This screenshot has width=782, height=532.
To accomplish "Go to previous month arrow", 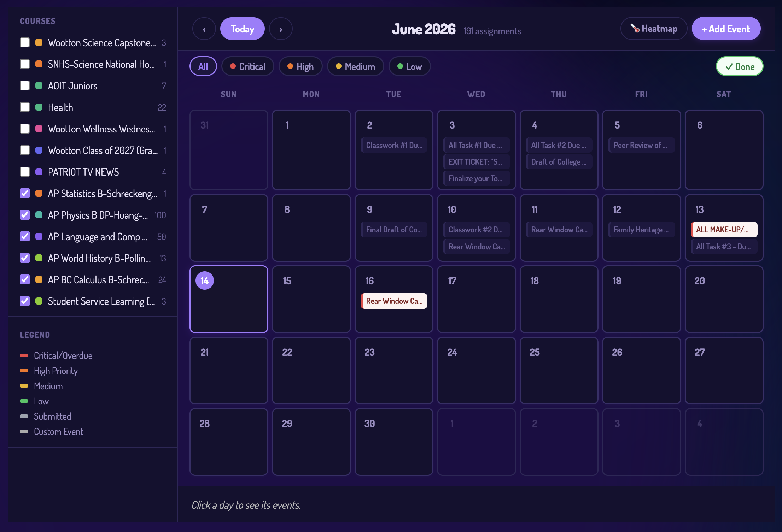I will [x=204, y=29].
